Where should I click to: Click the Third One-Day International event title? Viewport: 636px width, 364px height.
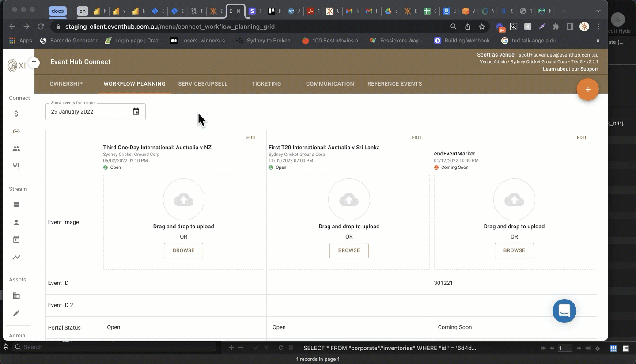157,148
